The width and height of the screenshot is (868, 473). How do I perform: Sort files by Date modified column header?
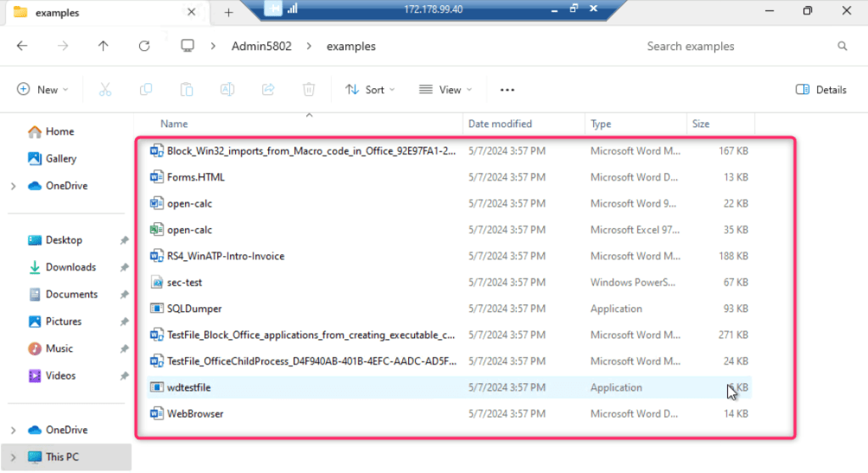click(x=500, y=124)
